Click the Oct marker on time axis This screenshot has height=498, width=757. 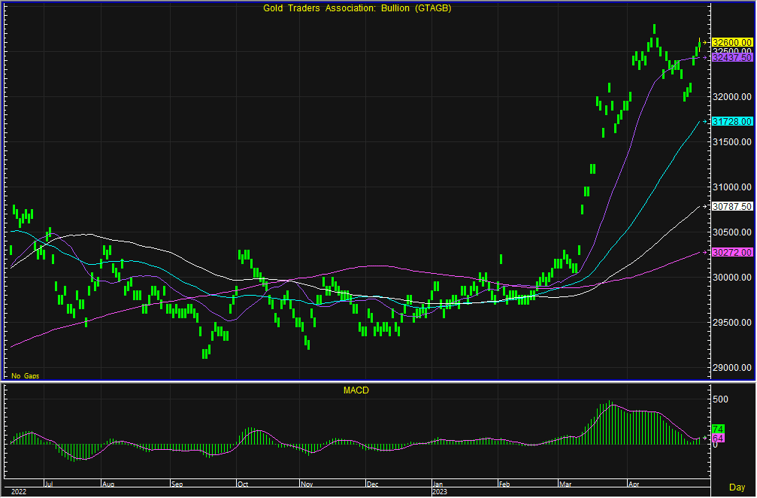click(x=241, y=482)
